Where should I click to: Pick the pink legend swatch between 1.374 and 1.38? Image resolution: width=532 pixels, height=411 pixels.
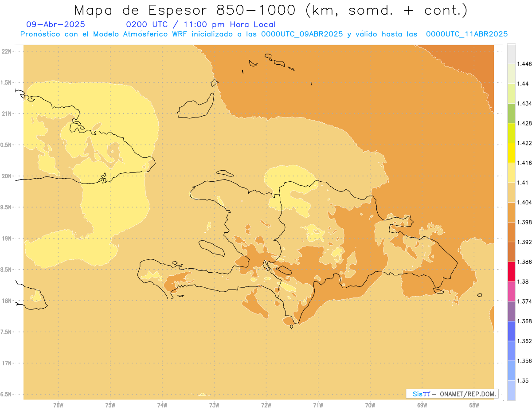(511, 291)
